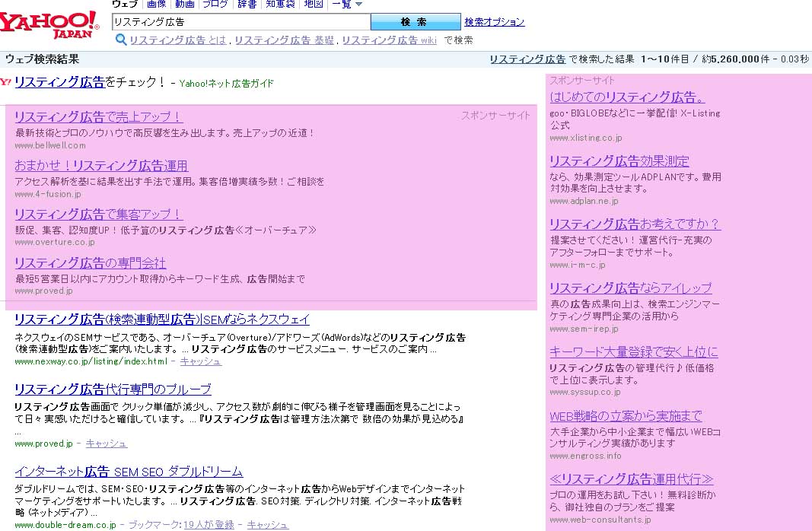Screen dimensions: 812x531
Task: Open sidebar ad キーワード大量登録で安く上位に
Action: pos(634,352)
